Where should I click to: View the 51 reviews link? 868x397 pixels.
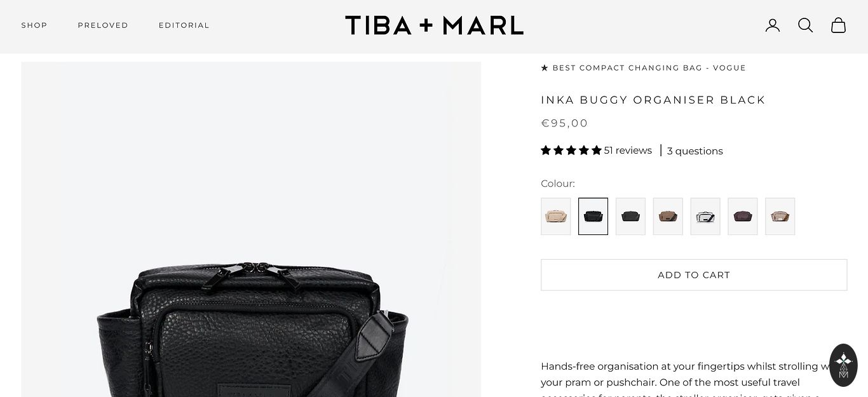tap(628, 151)
